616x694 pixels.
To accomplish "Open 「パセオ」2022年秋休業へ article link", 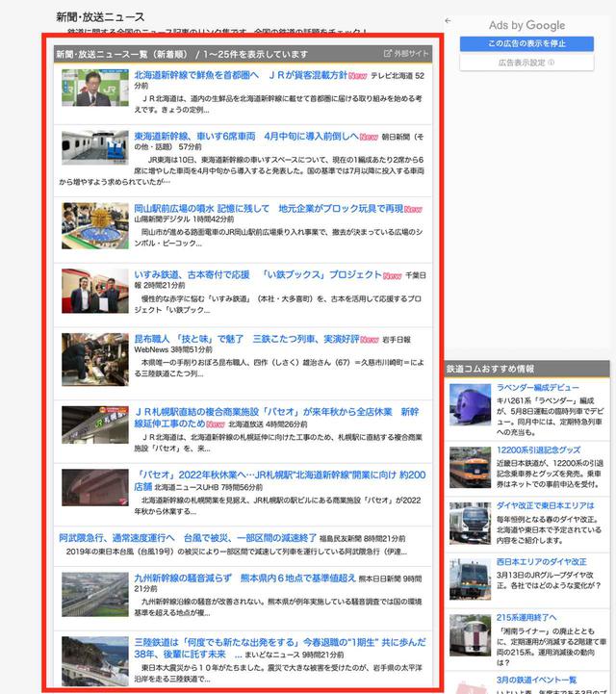I will coord(280,480).
